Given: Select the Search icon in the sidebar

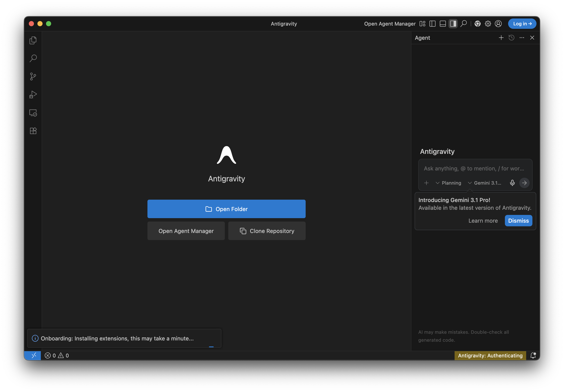Looking at the screenshot, I should tap(33, 58).
